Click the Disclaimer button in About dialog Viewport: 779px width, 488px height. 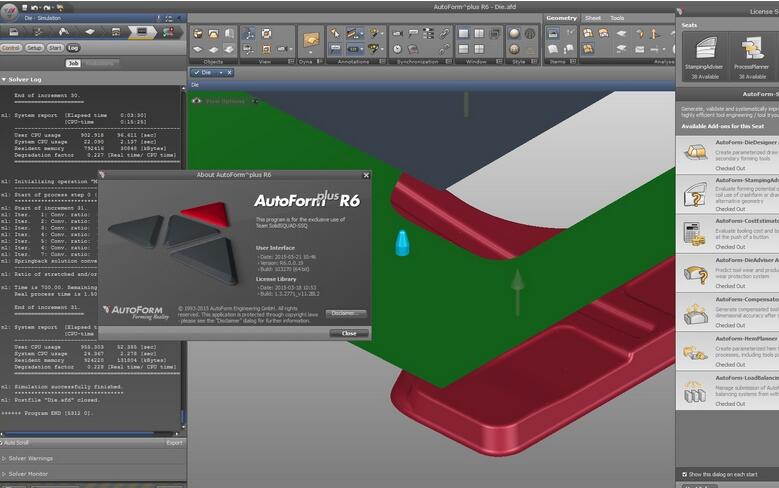point(346,314)
